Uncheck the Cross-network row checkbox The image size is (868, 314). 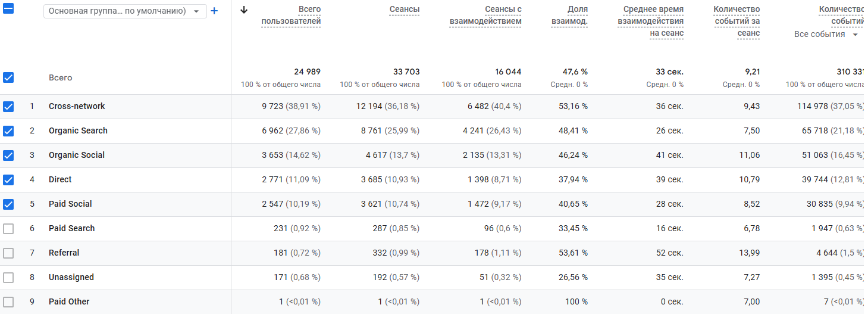[8, 107]
